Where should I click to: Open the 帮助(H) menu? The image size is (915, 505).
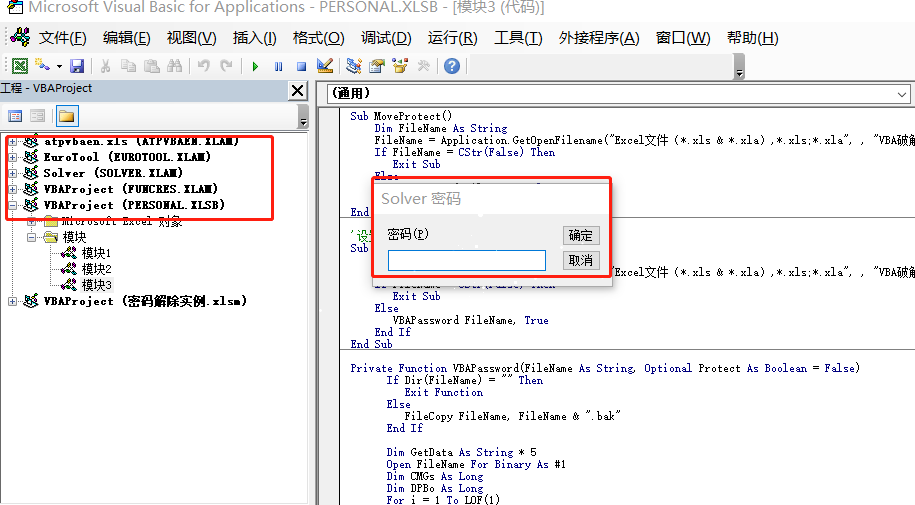752,39
